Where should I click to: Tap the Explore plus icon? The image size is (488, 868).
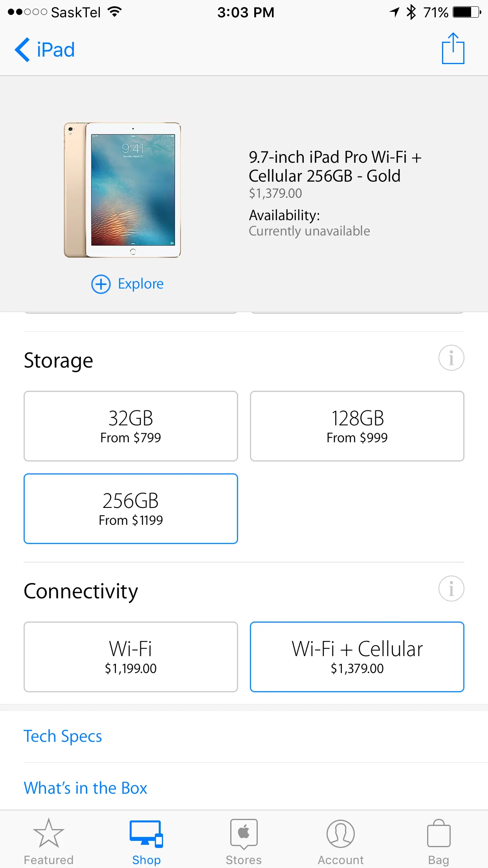coord(101,284)
